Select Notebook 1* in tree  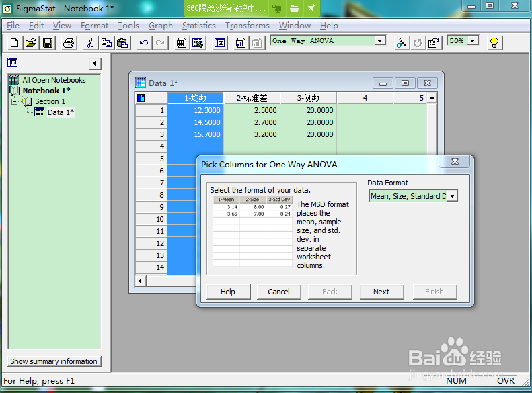coord(46,91)
